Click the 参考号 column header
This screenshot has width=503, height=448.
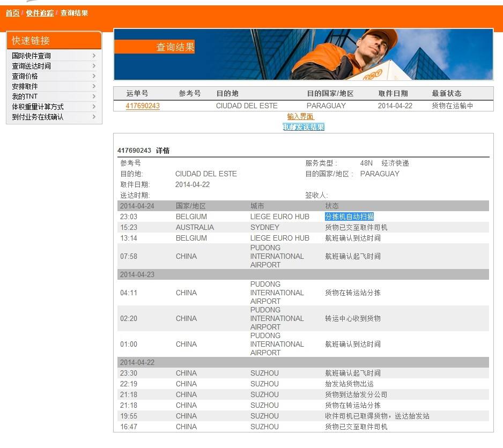[190, 94]
